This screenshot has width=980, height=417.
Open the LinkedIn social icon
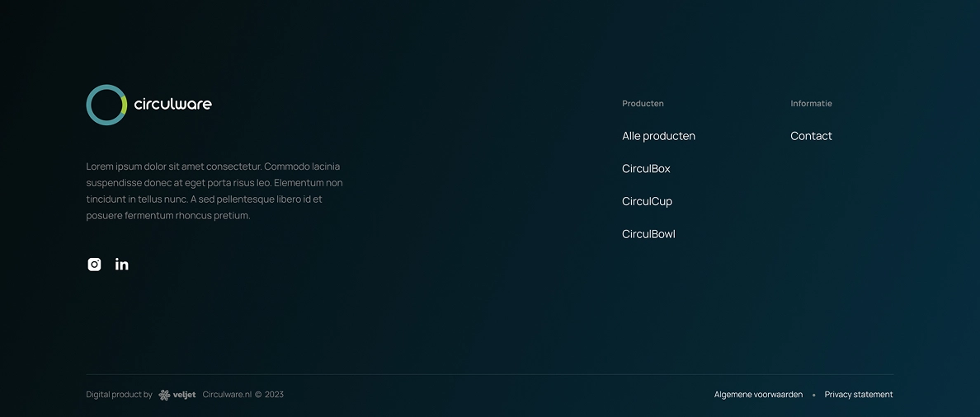click(122, 265)
